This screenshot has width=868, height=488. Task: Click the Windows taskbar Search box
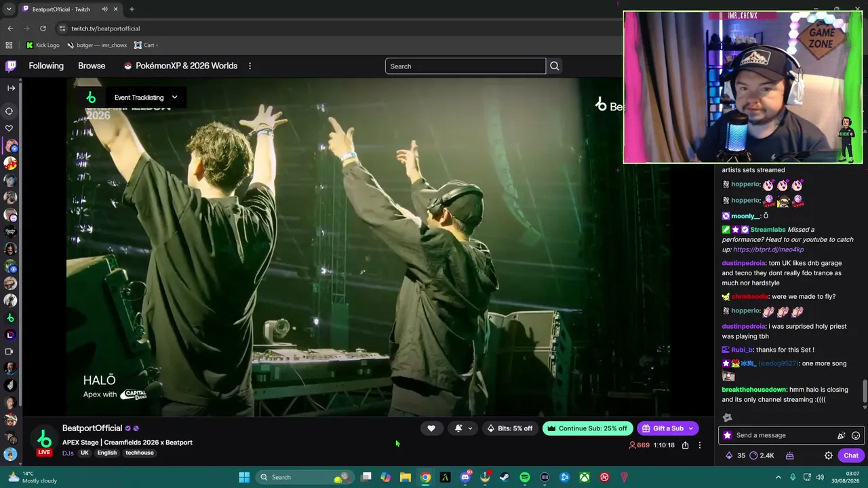point(307,477)
